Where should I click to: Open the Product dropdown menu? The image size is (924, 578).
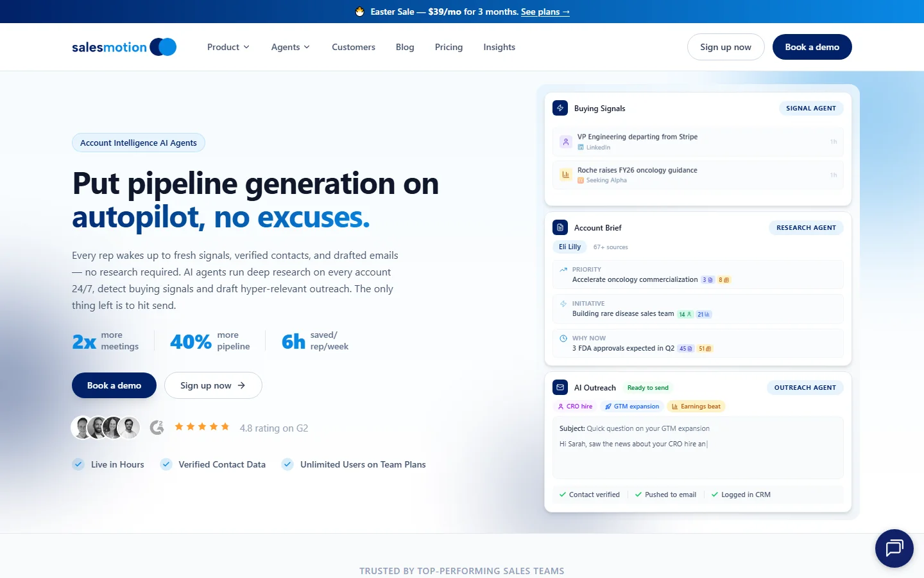coord(228,47)
